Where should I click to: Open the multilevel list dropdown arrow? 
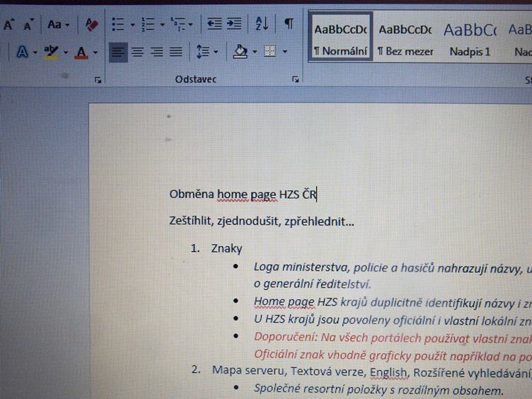(191, 25)
